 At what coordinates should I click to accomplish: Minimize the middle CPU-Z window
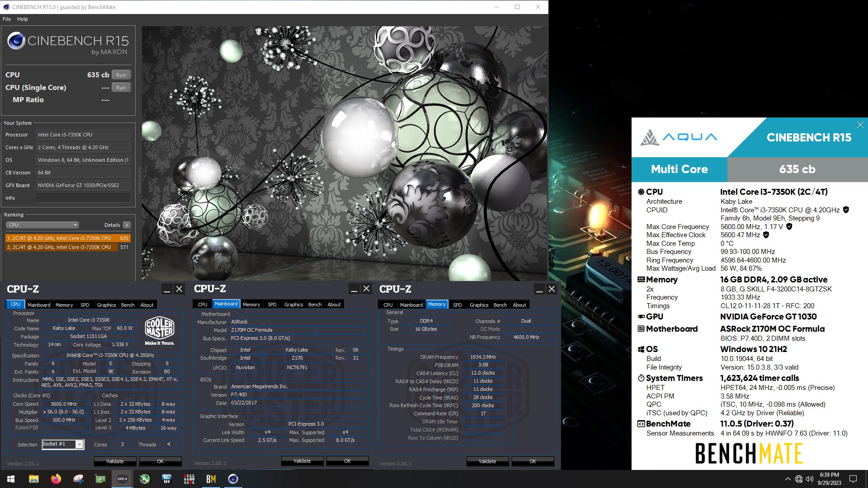pyautogui.click(x=354, y=289)
